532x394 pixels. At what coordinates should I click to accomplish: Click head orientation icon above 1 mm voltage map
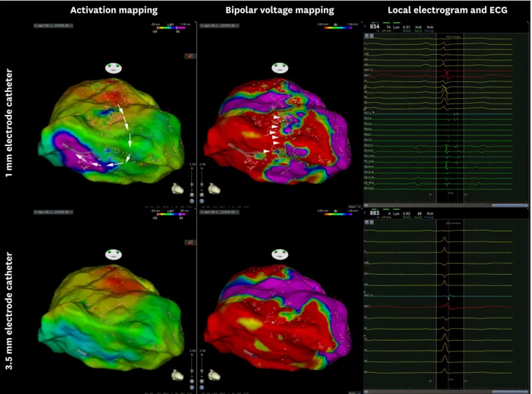point(280,68)
